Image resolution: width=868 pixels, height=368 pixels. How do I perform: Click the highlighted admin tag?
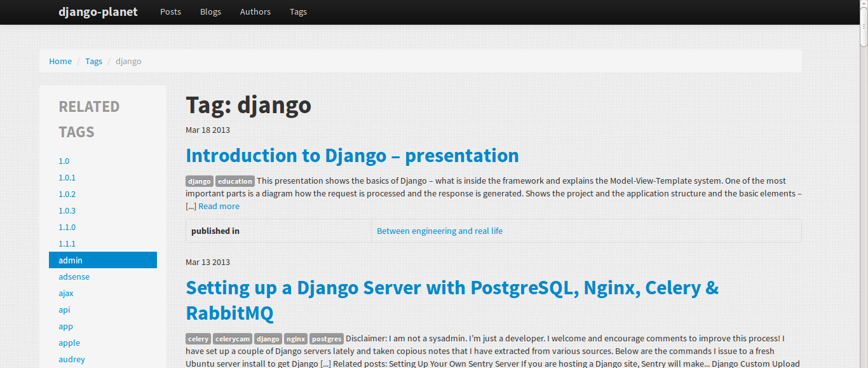(x=103, y=260)
